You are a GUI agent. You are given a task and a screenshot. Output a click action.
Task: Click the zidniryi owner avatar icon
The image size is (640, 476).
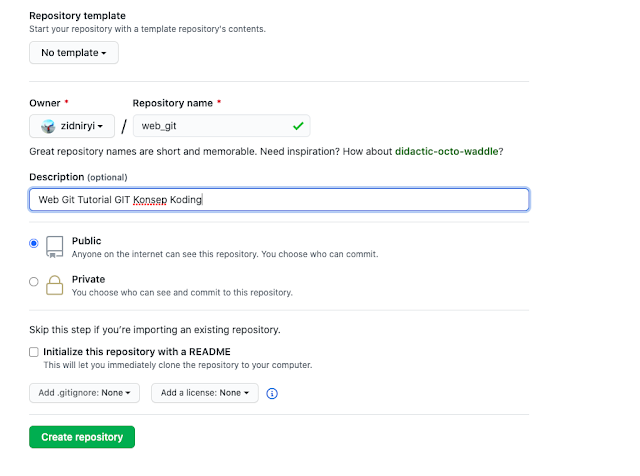(47, 126)
